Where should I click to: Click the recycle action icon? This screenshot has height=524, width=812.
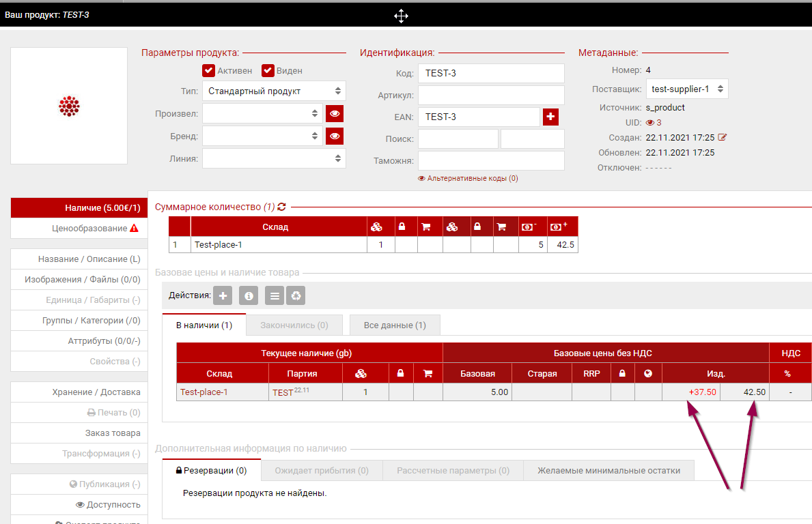point(296,296)
